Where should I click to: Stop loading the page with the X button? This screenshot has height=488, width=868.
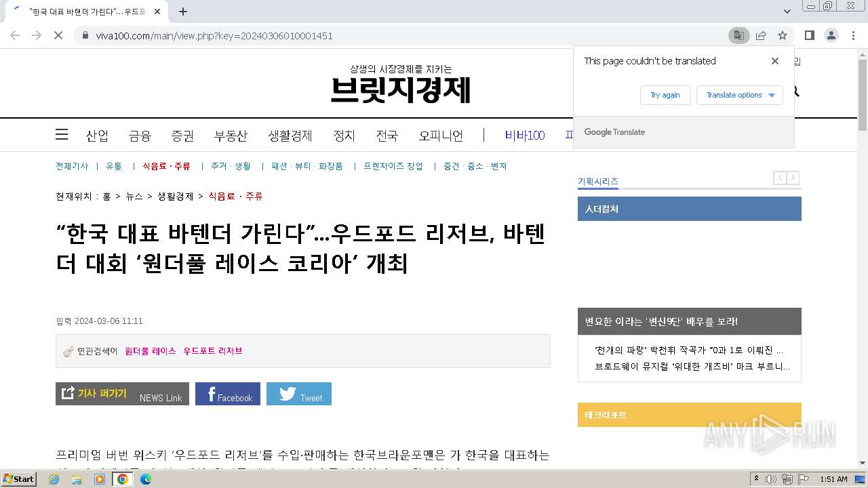[x=58, y=35]
